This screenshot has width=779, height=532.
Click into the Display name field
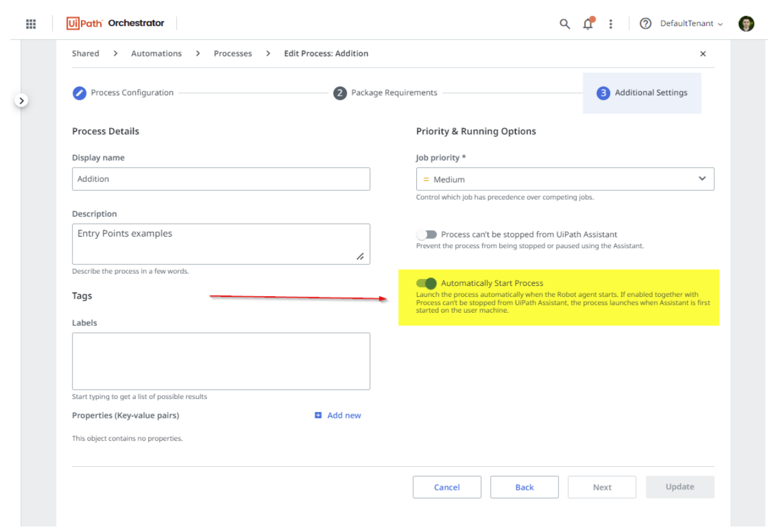221,179
